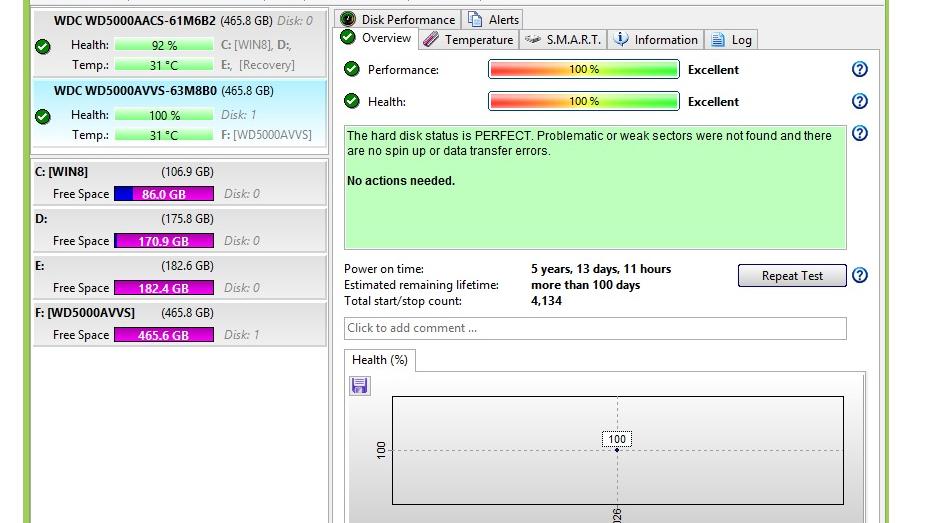Click the 465.6 GB free space bar
Viewport: 929px width, 523px height.
(164, 335)
